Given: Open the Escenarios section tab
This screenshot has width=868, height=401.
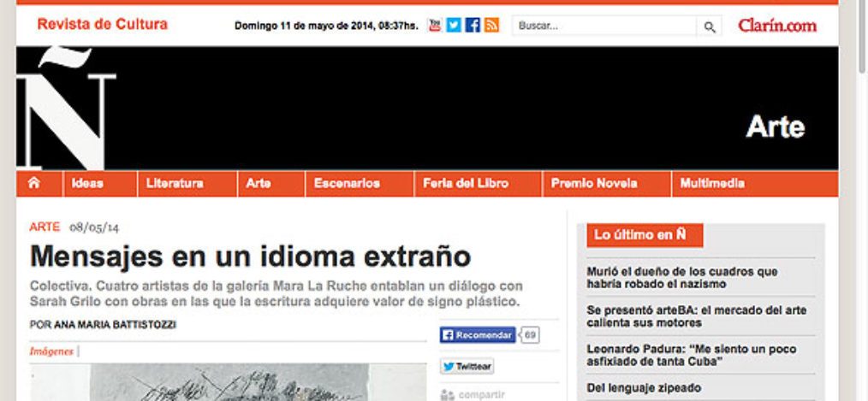Looking at the screenshot, I should point(360,184).
